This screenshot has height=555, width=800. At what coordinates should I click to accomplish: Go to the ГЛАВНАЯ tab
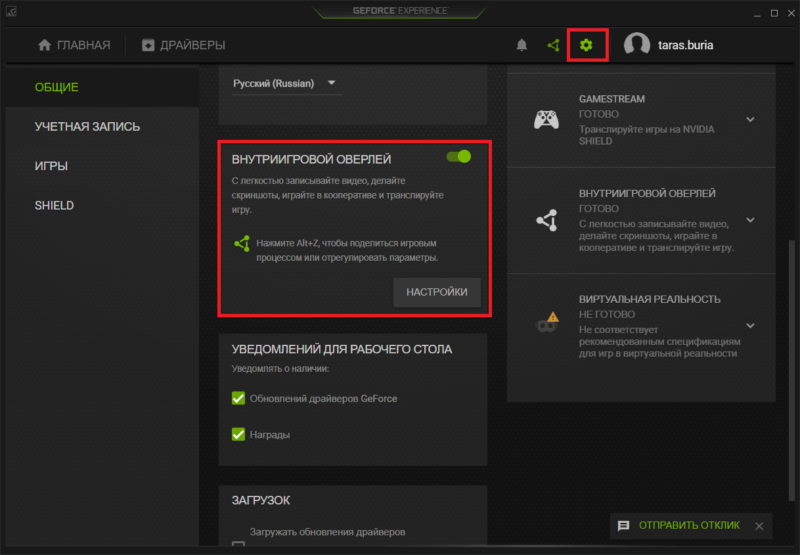coord(74,45)
